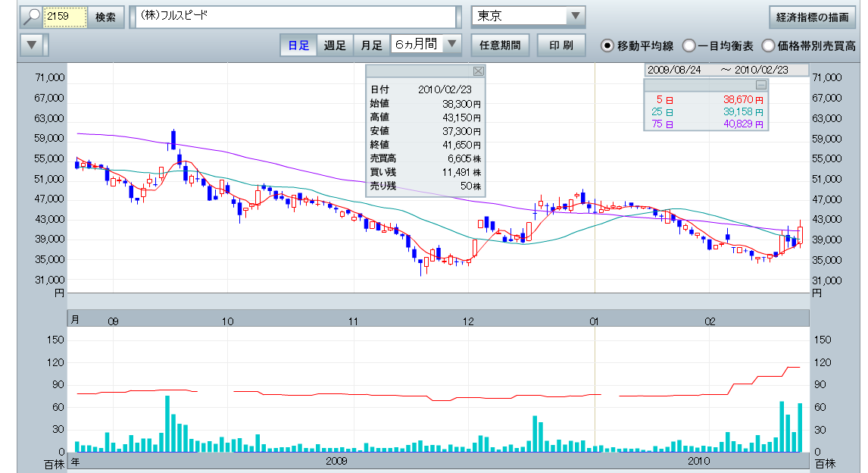Click the magnifying glass search icon
The height and width of the screenshot is (473, 868).
point(31,17)
